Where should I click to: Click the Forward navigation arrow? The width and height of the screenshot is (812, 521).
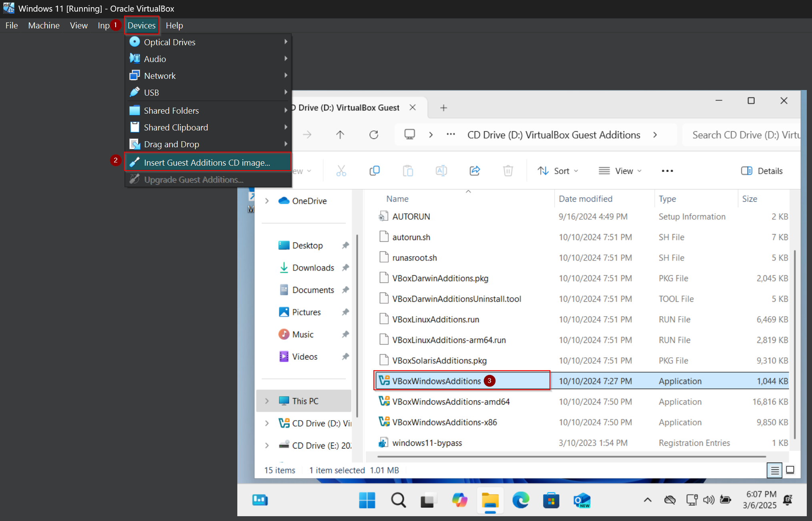[307, 135]
